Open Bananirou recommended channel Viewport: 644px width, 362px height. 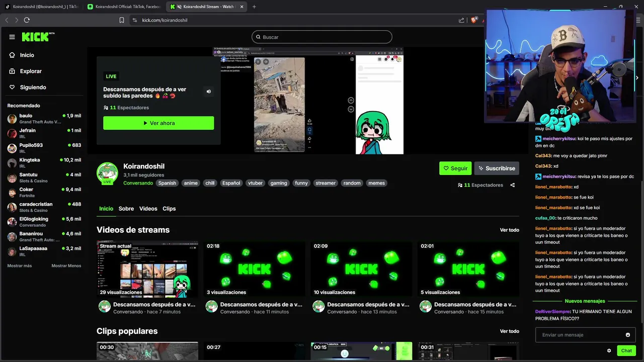pos(44,237)
